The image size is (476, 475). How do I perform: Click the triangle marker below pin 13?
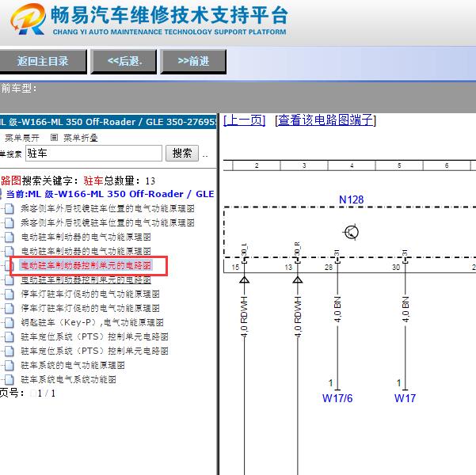point(298,279)
